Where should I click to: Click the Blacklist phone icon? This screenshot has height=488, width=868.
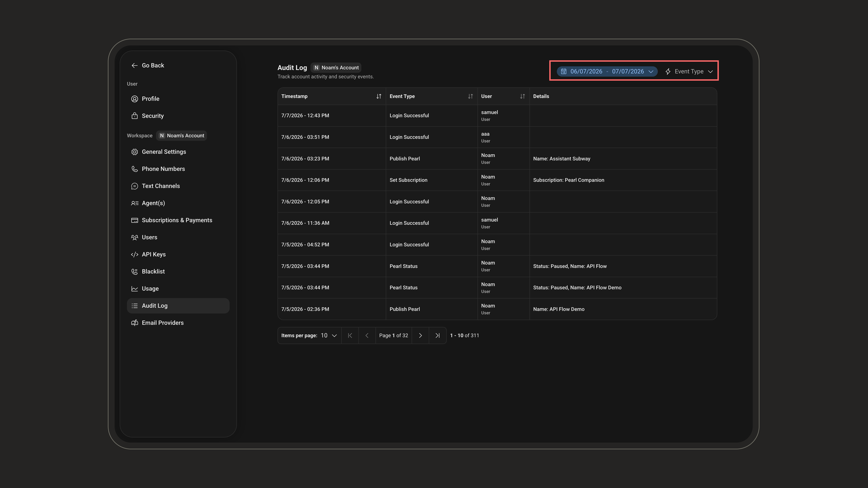tap(134, 271)
